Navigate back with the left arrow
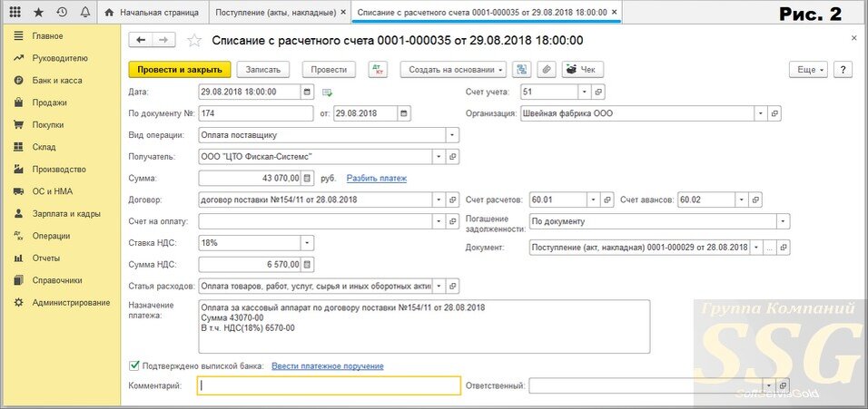 (141, 40)
